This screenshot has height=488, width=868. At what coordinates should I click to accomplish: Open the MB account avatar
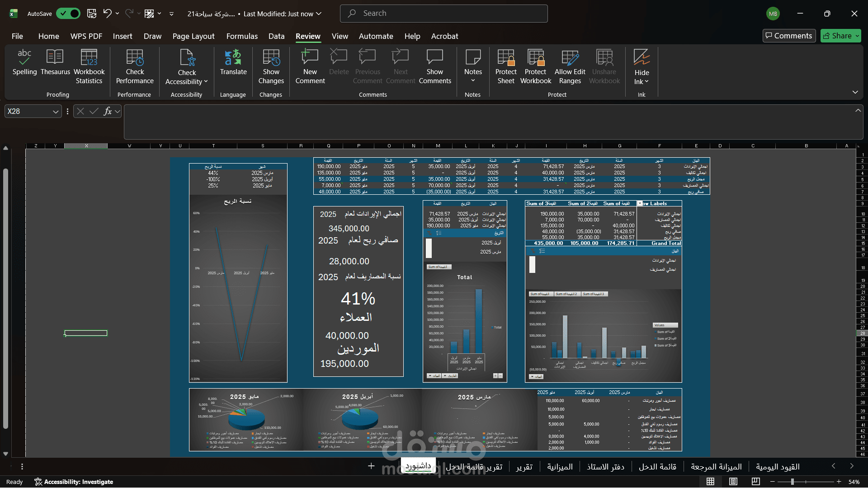[x=773, y=14]
